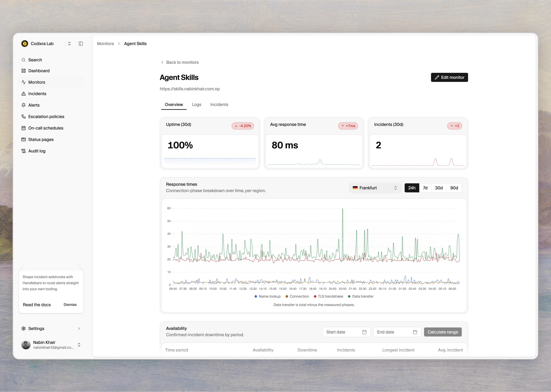
Task: Click the On-call schedules calendar icon
Action: point(23,128)
